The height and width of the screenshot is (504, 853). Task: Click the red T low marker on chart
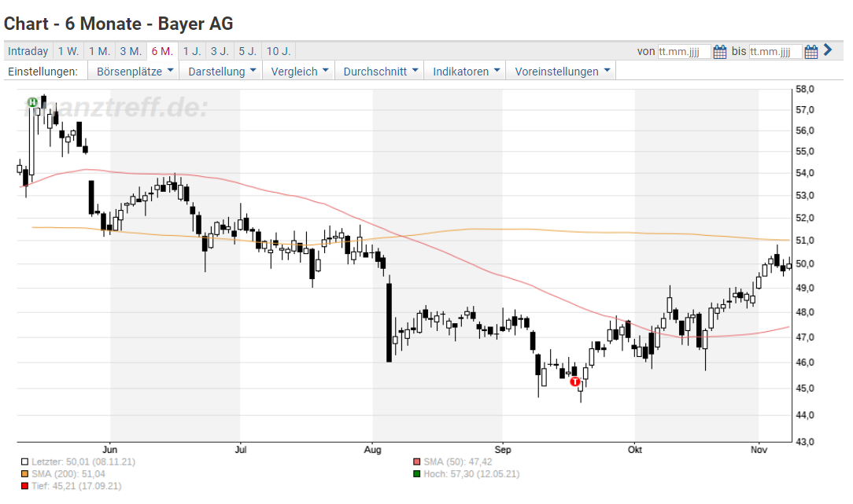coord(575,382)
